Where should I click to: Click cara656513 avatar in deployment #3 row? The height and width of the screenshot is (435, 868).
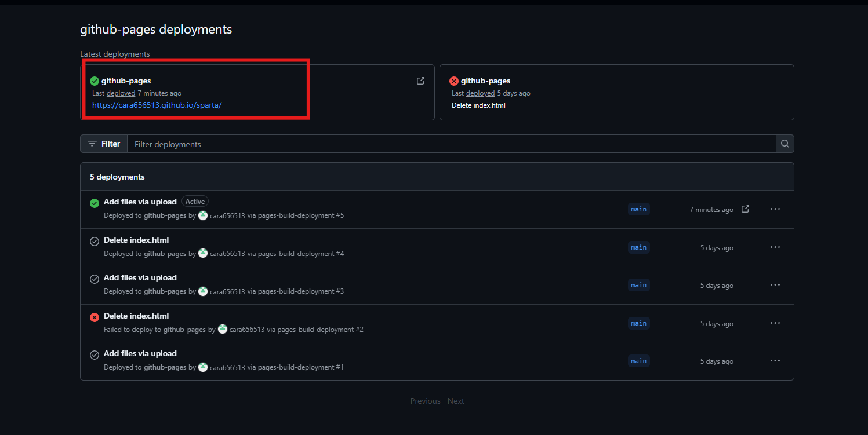point(203,291)
